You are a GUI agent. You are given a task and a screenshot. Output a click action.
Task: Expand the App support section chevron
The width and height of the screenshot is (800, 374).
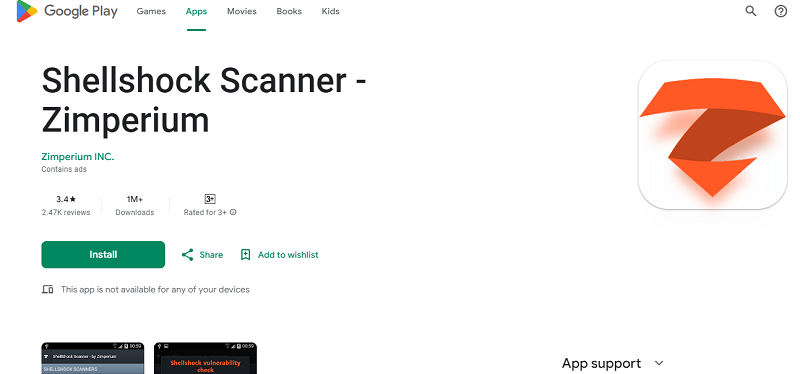pos(659,363)
